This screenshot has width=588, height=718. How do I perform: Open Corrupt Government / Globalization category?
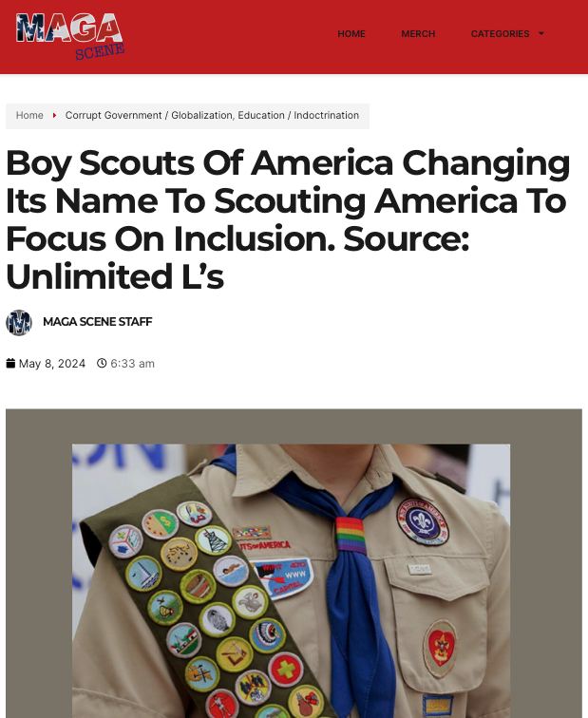point(149,116)
